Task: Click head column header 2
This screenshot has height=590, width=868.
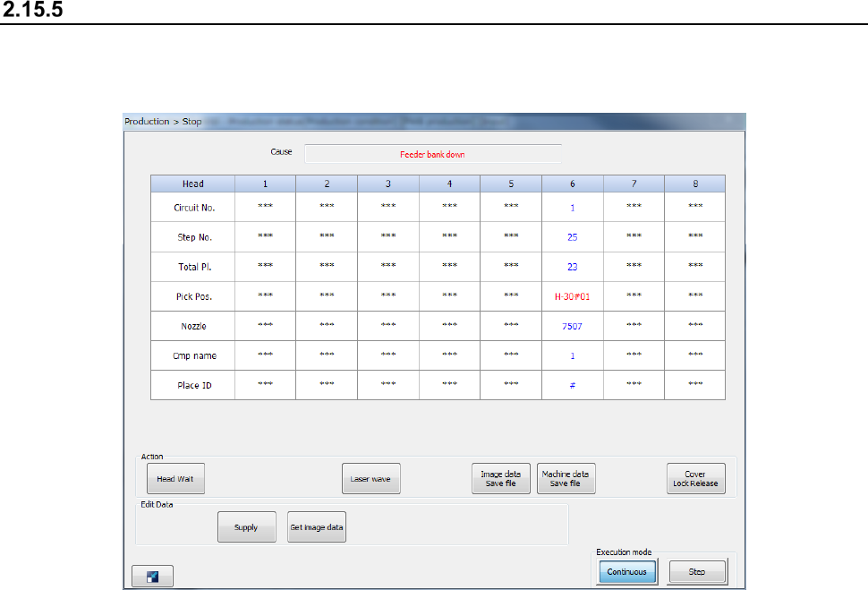Action: click(x=327, y=184)
